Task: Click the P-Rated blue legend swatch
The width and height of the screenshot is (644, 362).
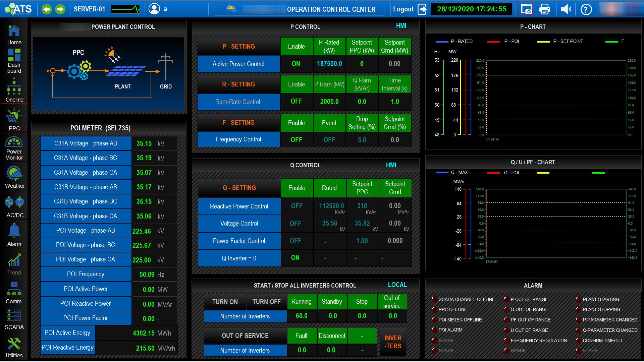Action: [442, 42]
